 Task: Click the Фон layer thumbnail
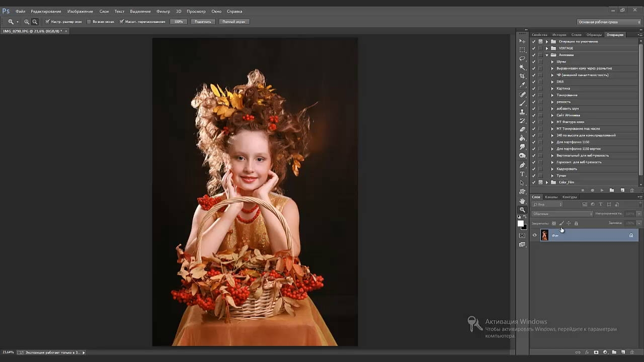click(x=544, y=235)
